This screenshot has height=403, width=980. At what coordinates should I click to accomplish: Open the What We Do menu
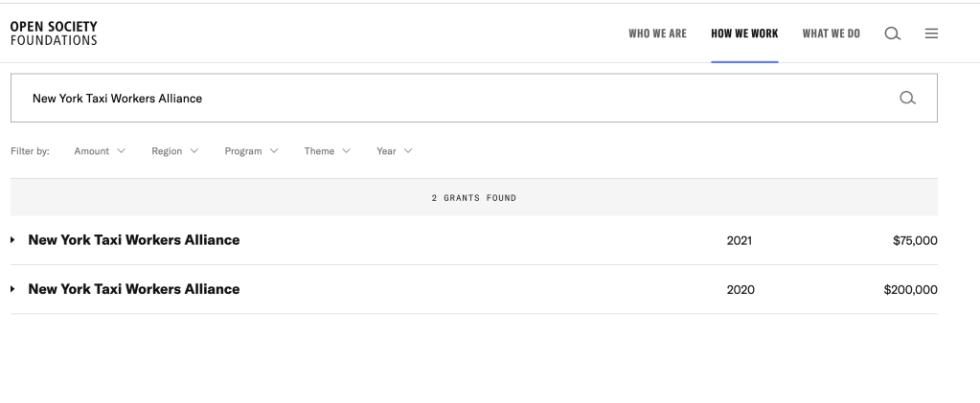(831, 34)
